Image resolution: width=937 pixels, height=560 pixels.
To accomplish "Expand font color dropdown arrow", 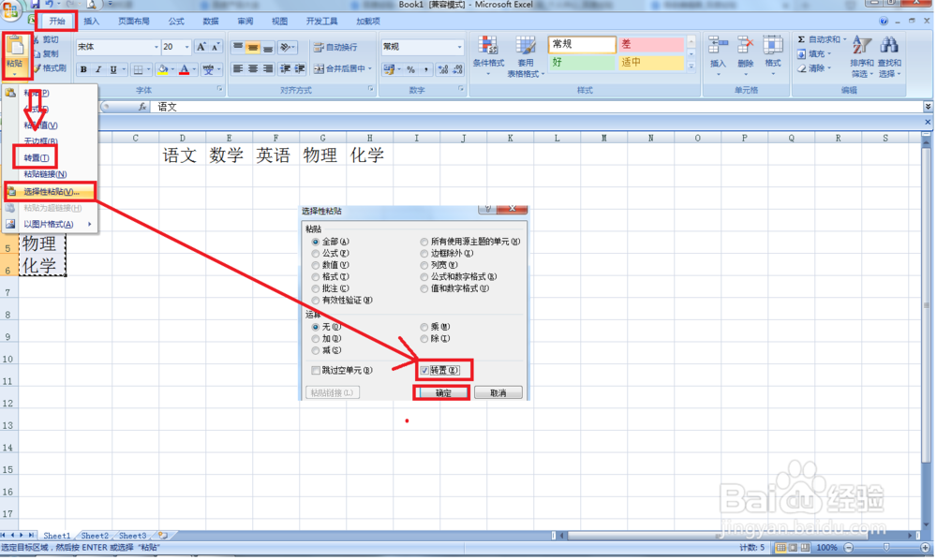I will pyautogui.click(x=194, y=70).
